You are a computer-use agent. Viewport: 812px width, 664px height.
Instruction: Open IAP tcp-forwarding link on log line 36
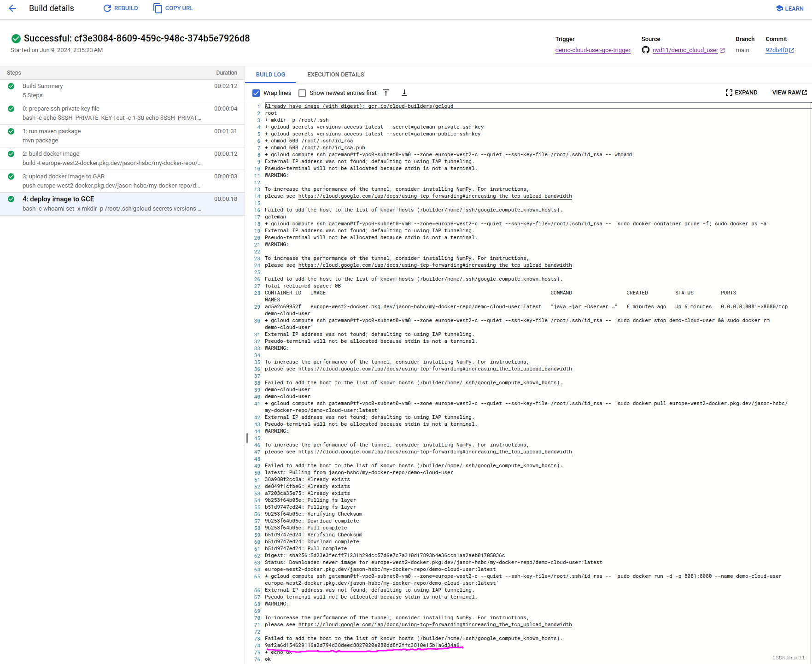[x=435, y=369]
